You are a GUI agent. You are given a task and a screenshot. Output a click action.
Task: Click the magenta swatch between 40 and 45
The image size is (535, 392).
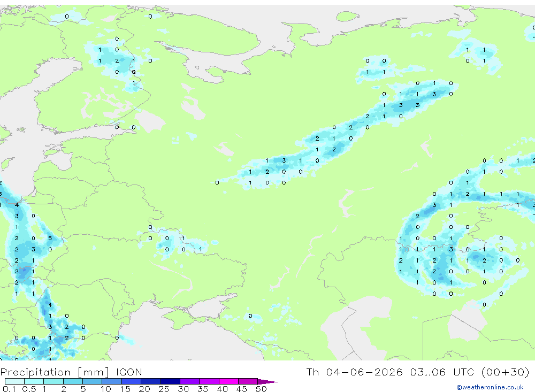[x=228, y=381]
